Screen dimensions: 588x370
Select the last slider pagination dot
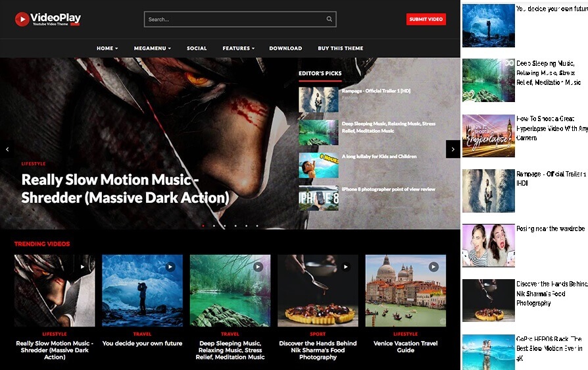click(x=257, y=226)
